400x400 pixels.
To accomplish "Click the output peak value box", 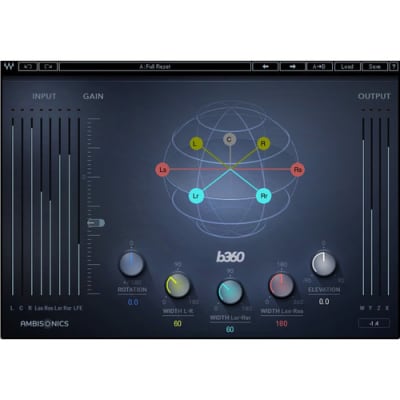I will pos(374,323).
